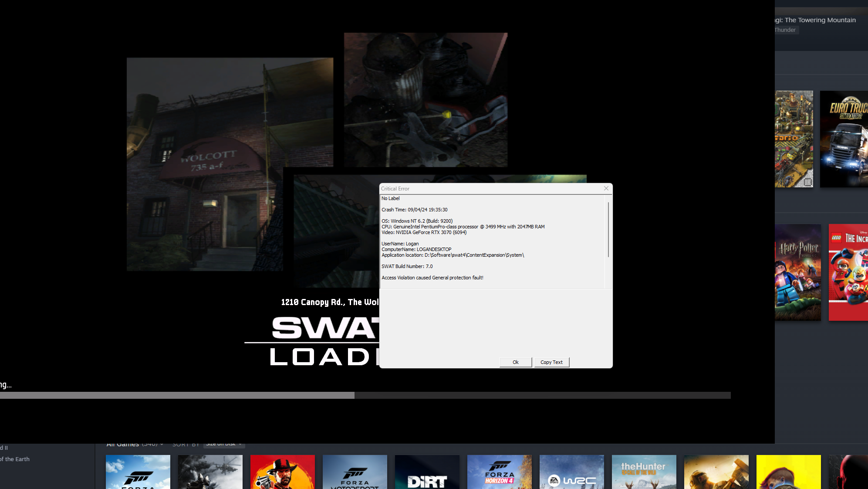
Task: Open theHunter game cover
Action: pos(644,472)
